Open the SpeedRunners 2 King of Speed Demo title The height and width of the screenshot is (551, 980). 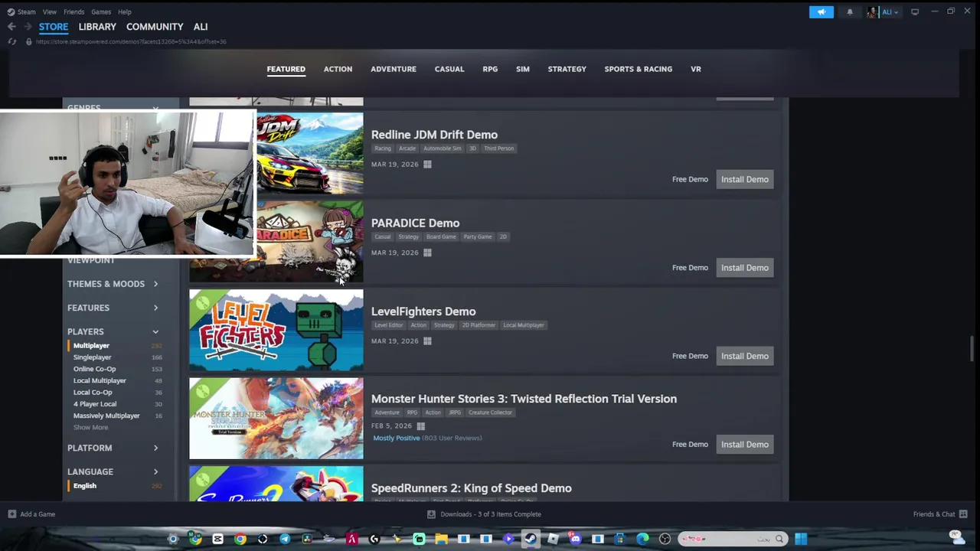coord(472,488)
